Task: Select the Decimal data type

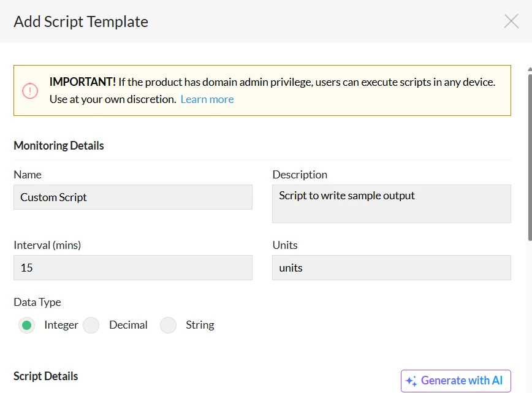Action: [91, 325]
